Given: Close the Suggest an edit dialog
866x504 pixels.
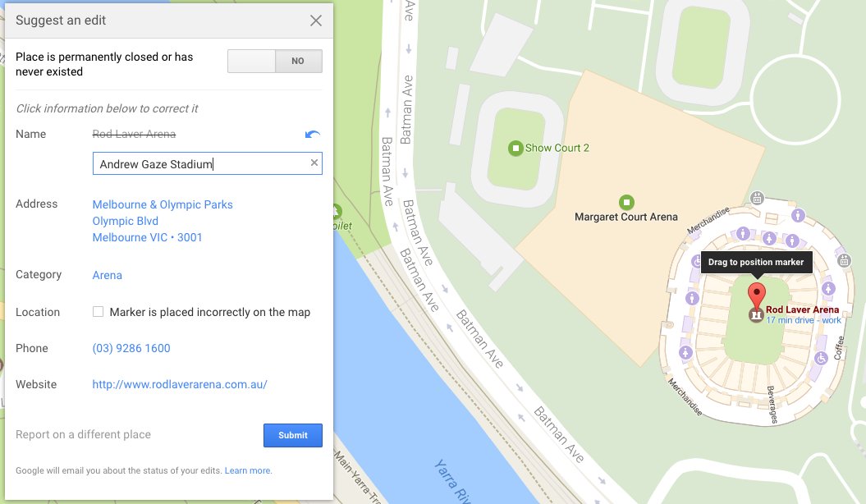Looking at the screenshot, I should [x=315, y=21].
